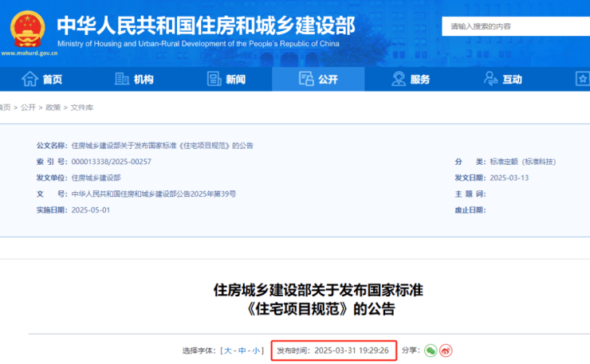The image size is (590, 364).
Task: Go to 公开 in the breadcrumb
Action: (28, 108)
